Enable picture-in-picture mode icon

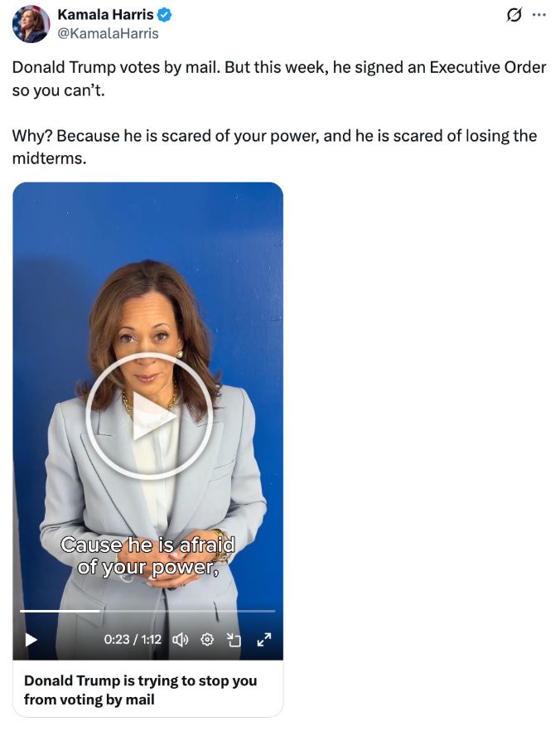tap(234, 640)
